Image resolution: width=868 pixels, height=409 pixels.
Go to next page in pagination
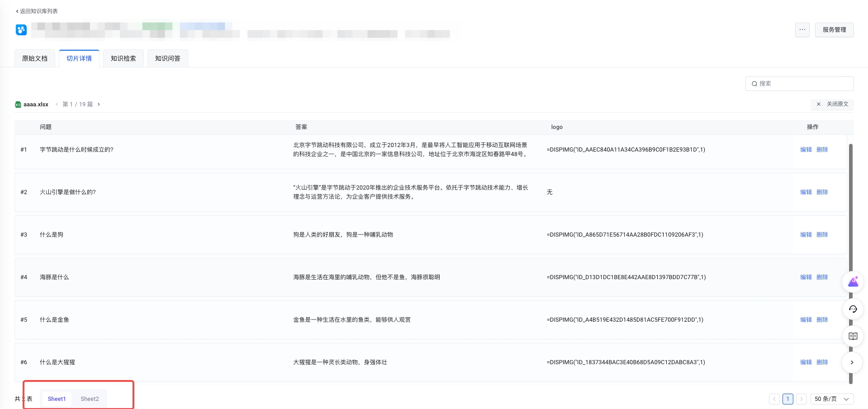(802, 399)
